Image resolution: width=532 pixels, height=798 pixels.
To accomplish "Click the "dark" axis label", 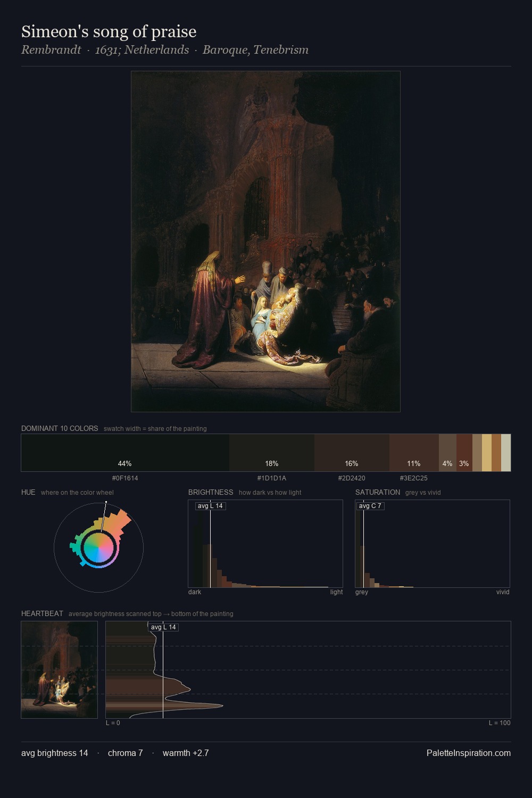I will point(195,592).
